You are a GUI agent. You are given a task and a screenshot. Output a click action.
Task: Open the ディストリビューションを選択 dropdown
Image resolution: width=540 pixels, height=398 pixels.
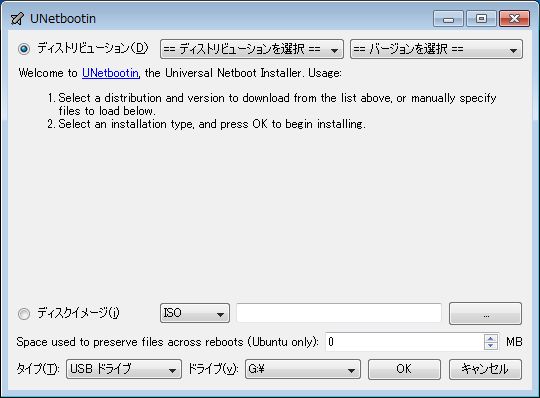252,49
